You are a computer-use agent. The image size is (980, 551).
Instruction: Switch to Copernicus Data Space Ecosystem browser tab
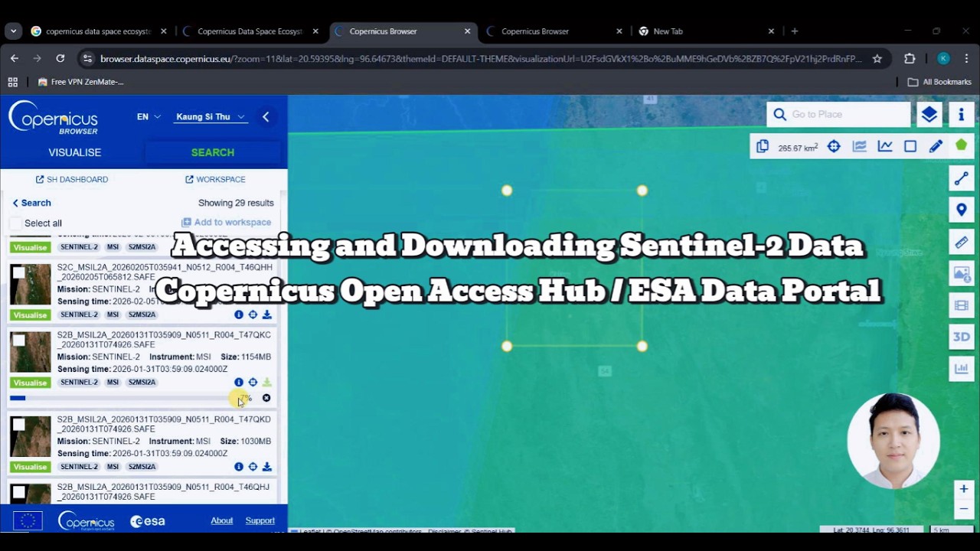coord(250,31)
